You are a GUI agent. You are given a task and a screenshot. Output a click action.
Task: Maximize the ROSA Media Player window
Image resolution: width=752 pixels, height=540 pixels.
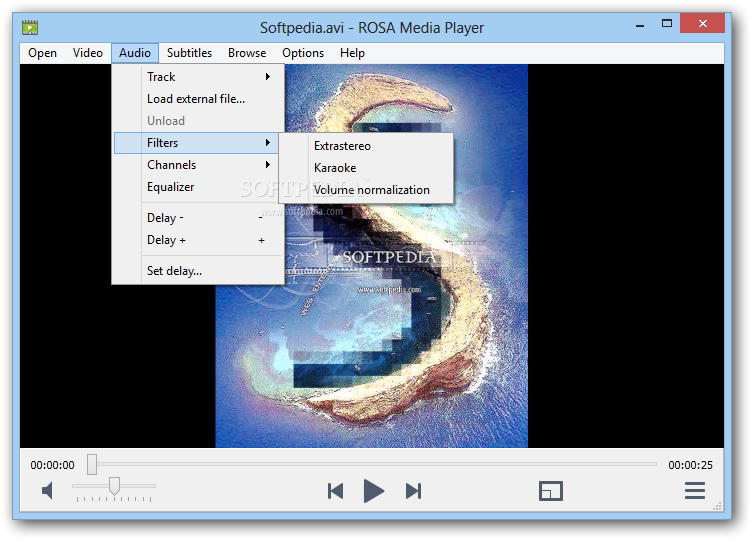pos(667,23)
